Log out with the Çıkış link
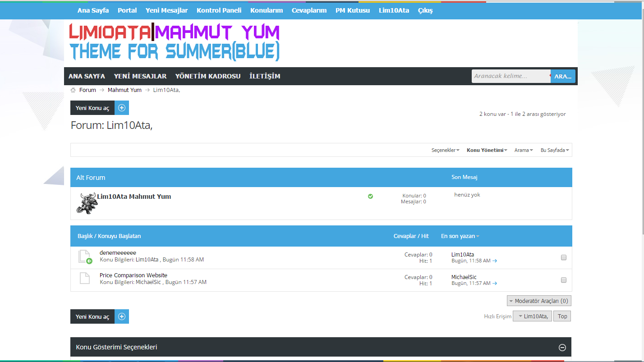This screenshot has height=362, width=644. click(425, 10)
